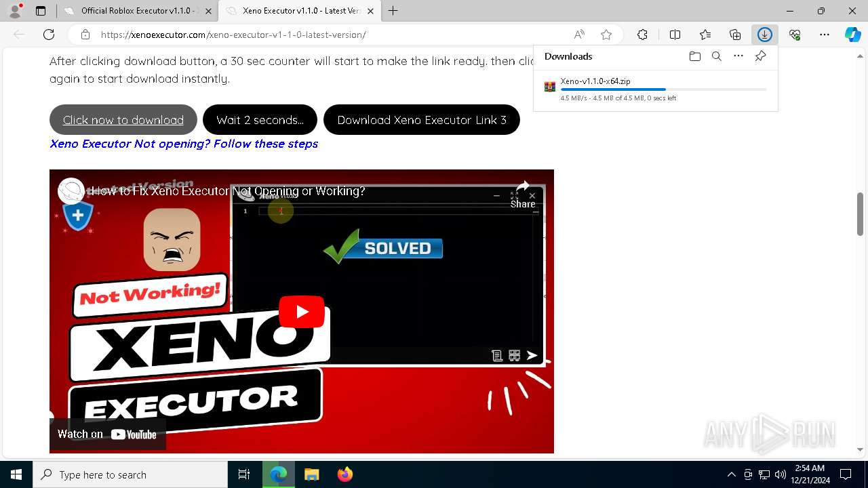Open the downloads folder

pyautogui.click(x=694, y=56)
